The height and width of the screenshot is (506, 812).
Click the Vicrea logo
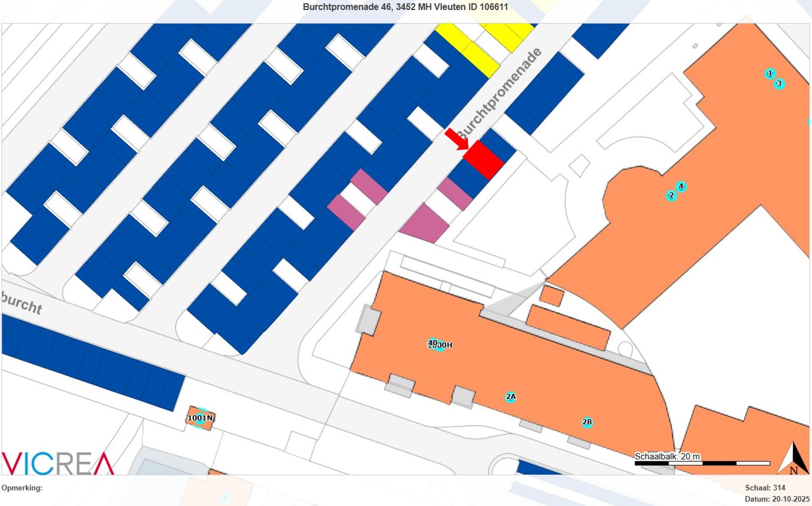point(58,463)
